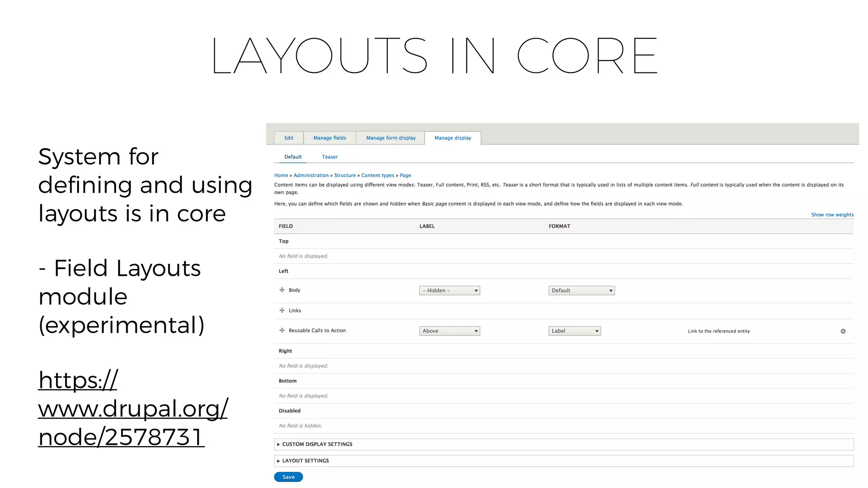868x488 pixels.
Task: Switch to the Manage fields tab
Action: pyautogui.click(x=330, y=138)
